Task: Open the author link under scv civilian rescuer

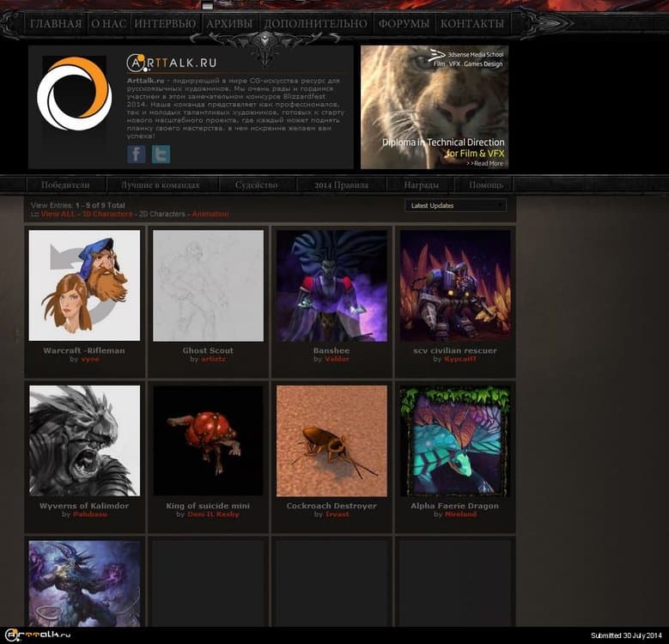Action: 460,359
